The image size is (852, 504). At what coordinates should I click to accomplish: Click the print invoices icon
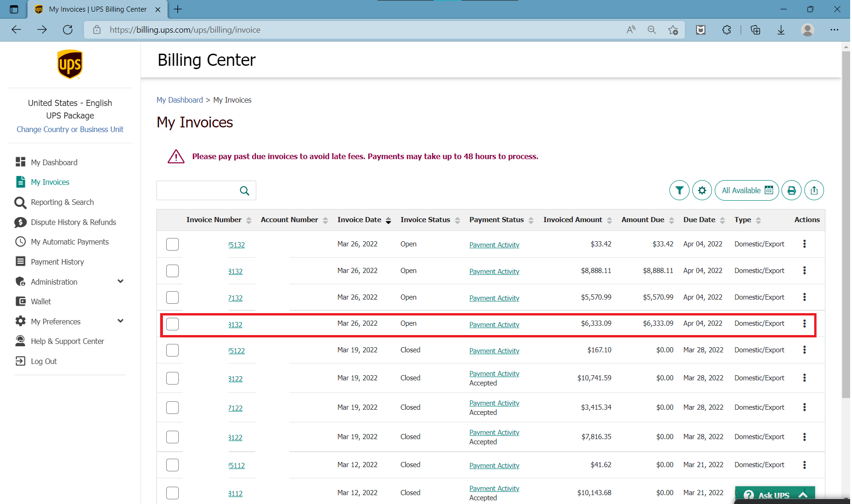click(x=791, y=190)
